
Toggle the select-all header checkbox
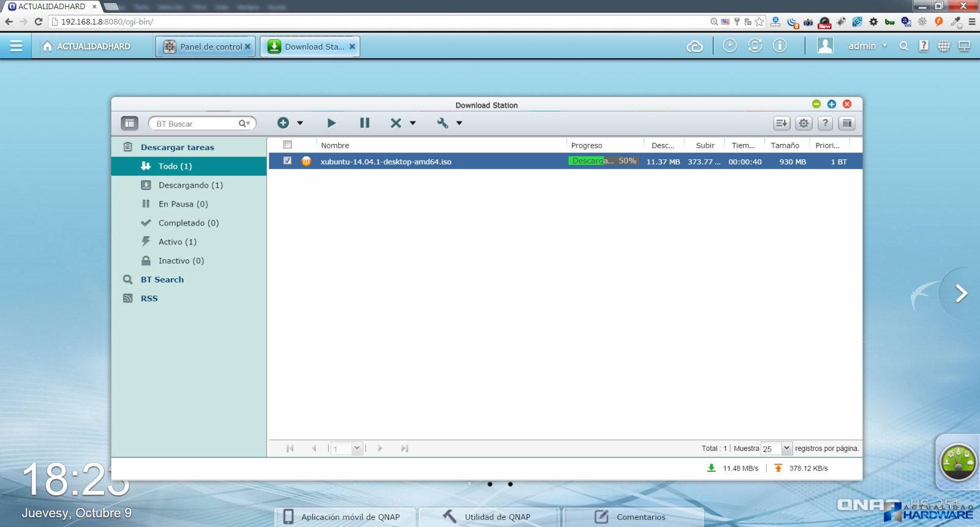click(287, 145)
